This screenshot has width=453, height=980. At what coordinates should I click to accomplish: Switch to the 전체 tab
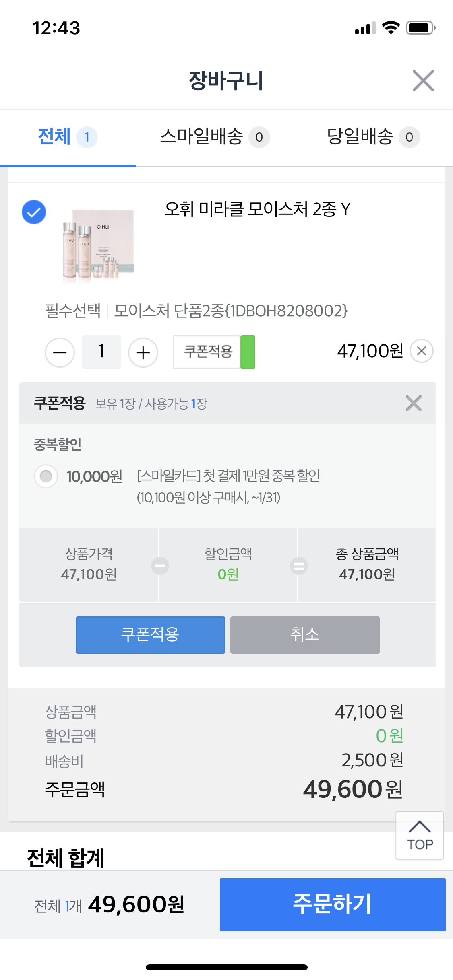click(x=67, y=137)
